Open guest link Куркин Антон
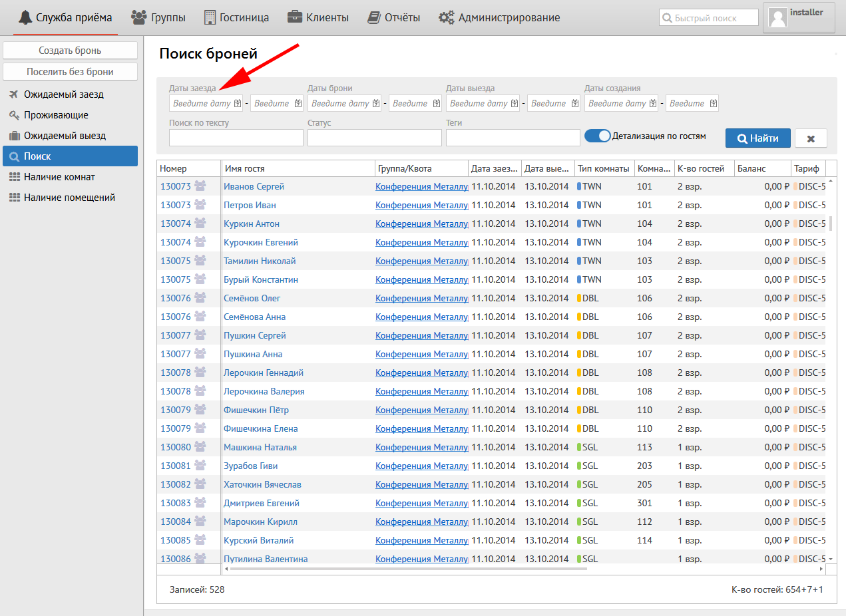The height and width of the screenshot is (616, 846). [x=252, y=224]
